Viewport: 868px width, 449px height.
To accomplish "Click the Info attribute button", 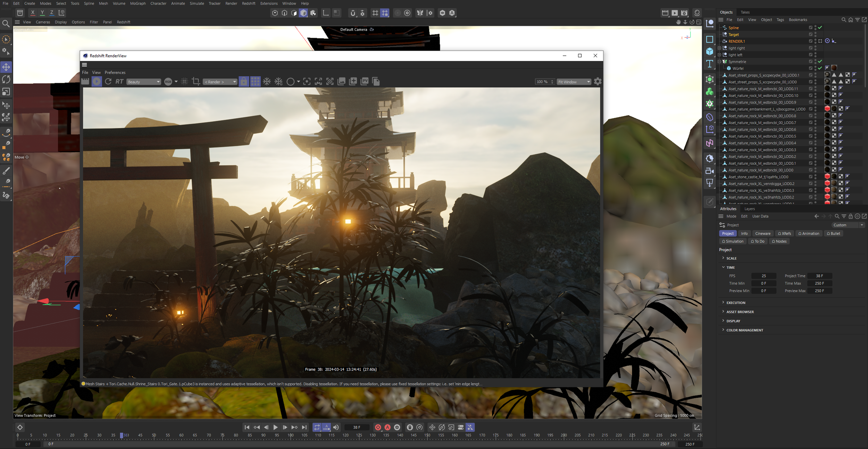I will [x=744, y=234].
